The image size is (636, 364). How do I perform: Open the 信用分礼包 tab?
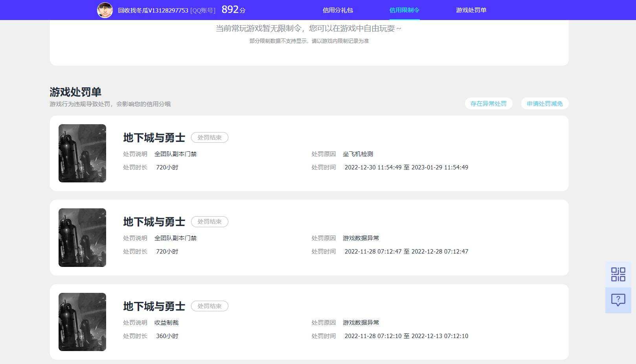coord(338,10)
